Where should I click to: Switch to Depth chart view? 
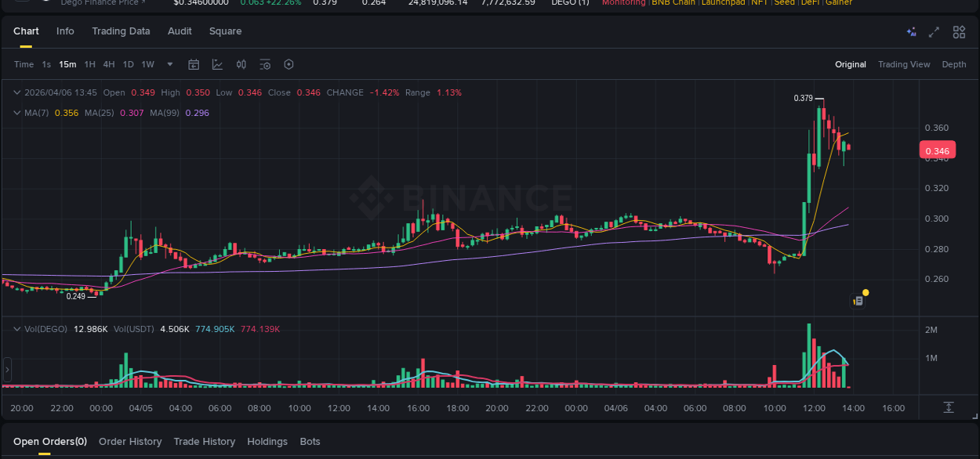click(x=954, y=64)
